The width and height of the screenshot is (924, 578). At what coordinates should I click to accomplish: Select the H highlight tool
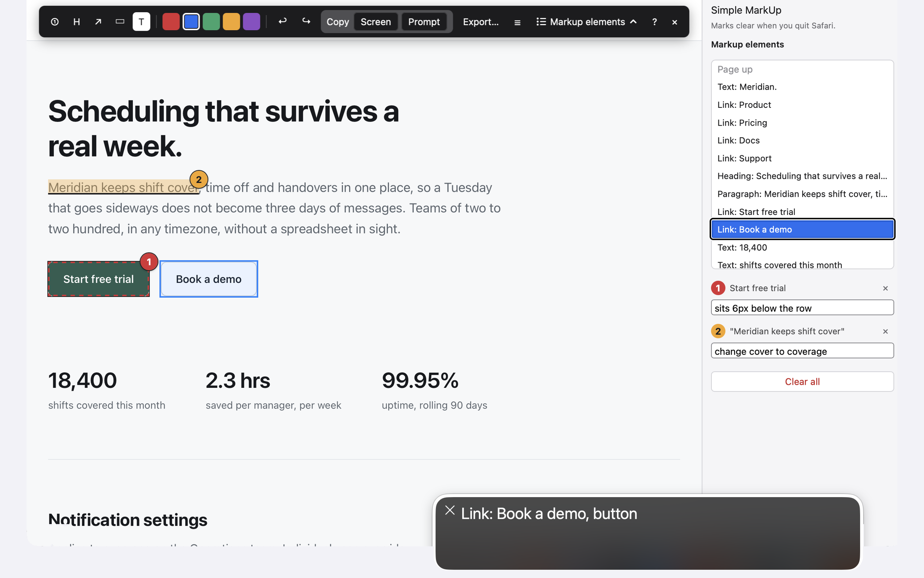(x=77, y=22)
